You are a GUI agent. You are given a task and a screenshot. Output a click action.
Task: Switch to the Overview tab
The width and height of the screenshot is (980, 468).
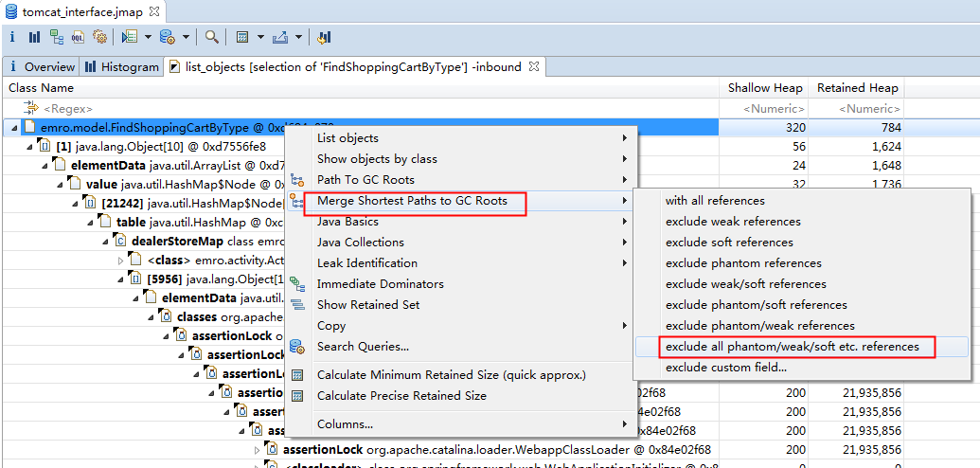pyautogui.click(x=41, y=67)
